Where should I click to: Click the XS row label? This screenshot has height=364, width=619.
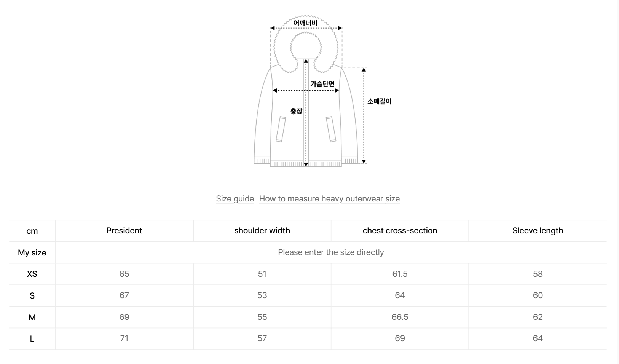coord(32,274)
